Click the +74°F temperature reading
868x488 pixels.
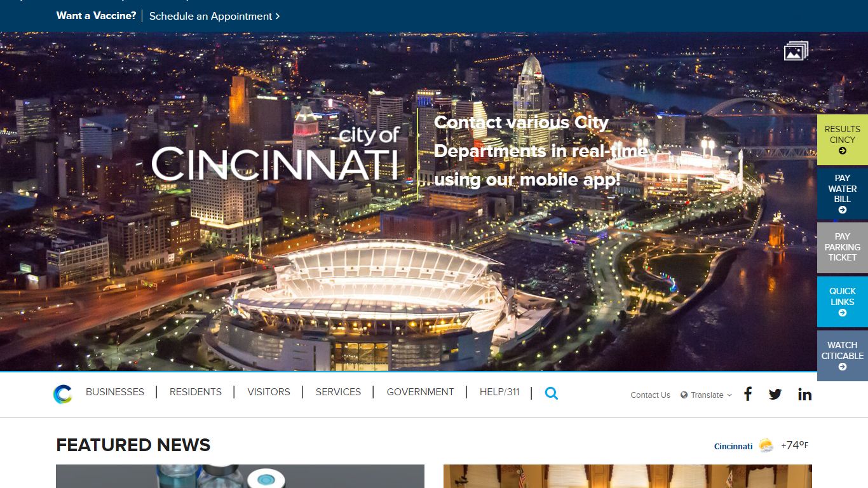click(794, 445)
